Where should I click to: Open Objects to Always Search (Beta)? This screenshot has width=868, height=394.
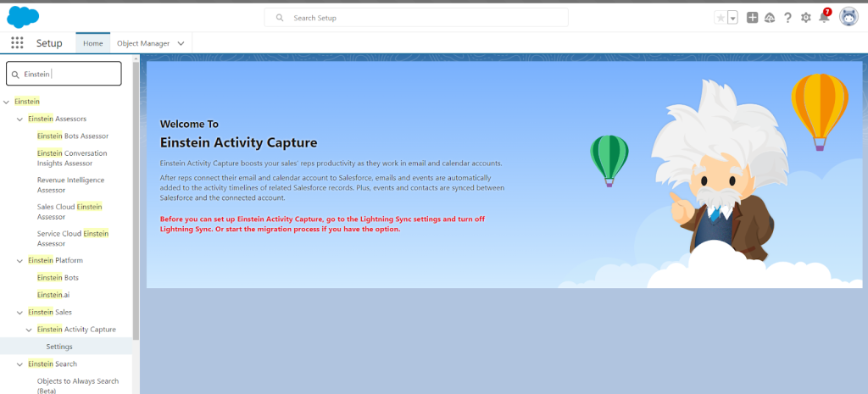(x=78, y=386)
